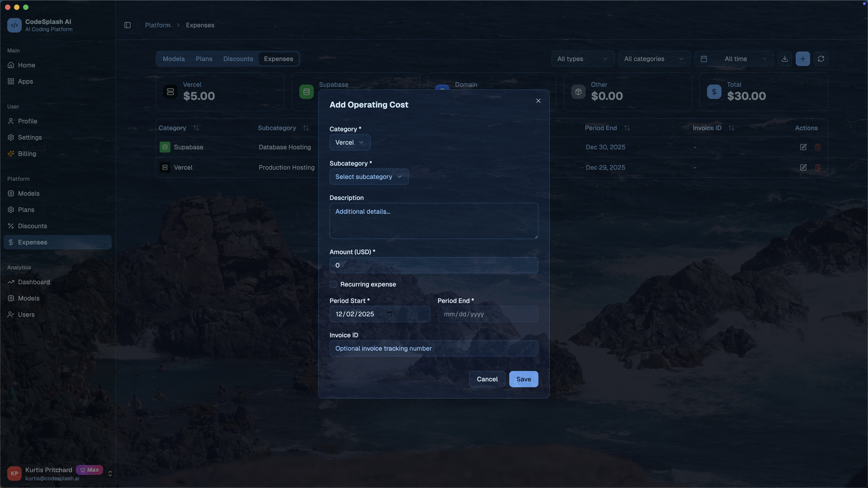
Task: Open the Select subcategory dropdown
Action: pos(369,176)
